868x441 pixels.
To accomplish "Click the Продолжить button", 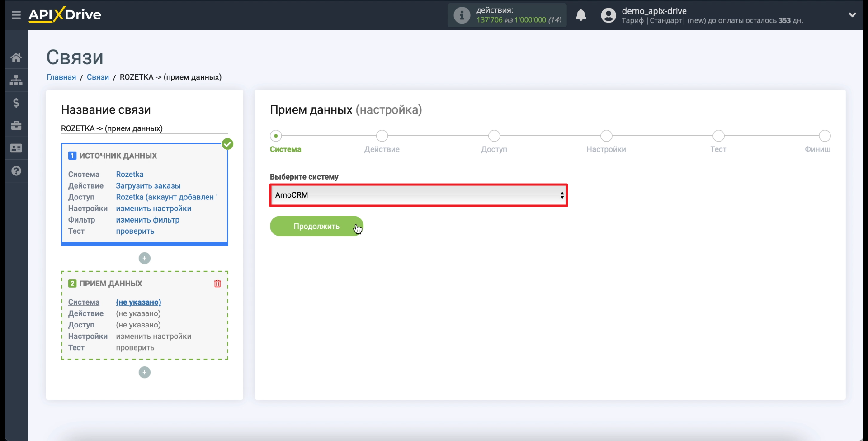I will (x=316, y=226).
